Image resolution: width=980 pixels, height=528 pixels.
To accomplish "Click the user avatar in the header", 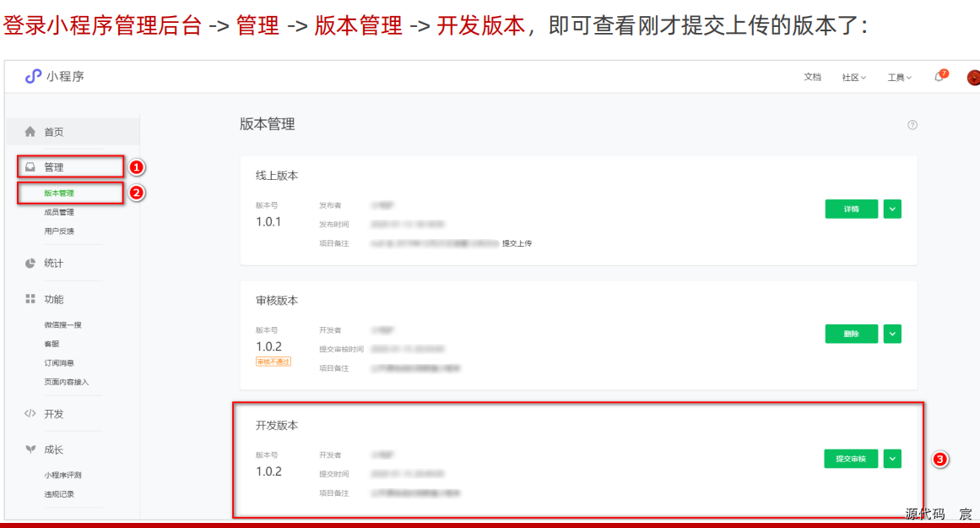I will 973,78.
